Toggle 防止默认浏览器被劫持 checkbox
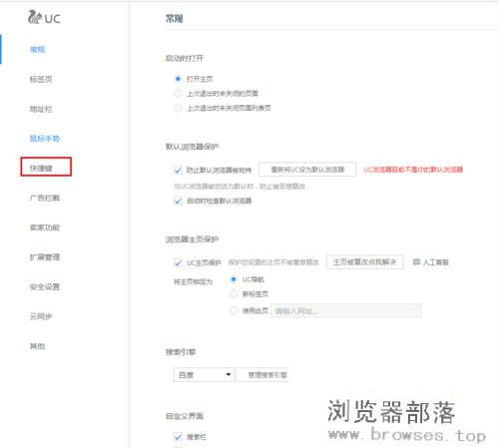499x448 pixels. 178,171
